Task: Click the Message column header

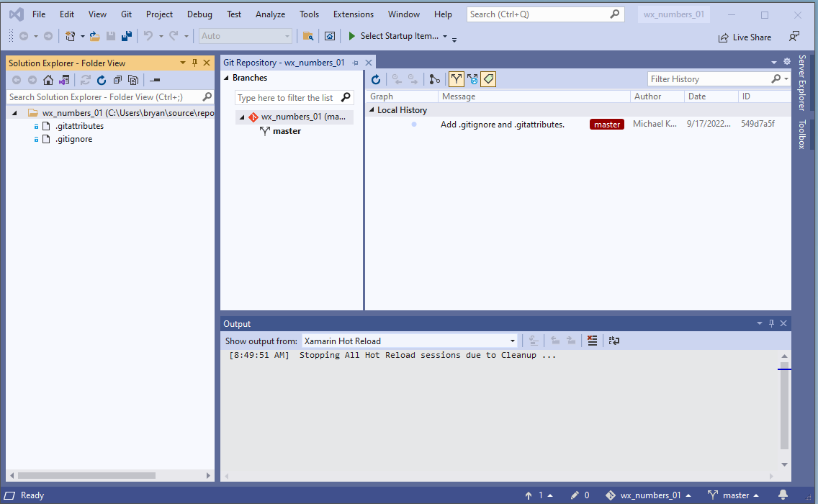Action: pyautogui.click(x=534, y=96)
